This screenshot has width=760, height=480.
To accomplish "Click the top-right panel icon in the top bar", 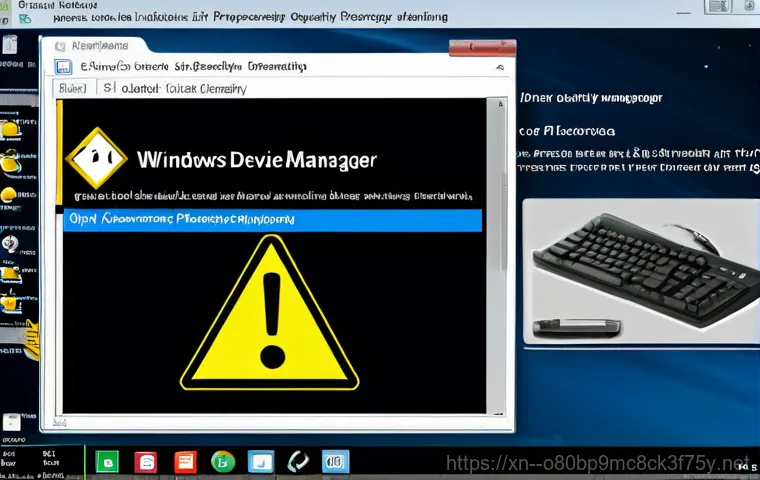I will pos(718,6).
